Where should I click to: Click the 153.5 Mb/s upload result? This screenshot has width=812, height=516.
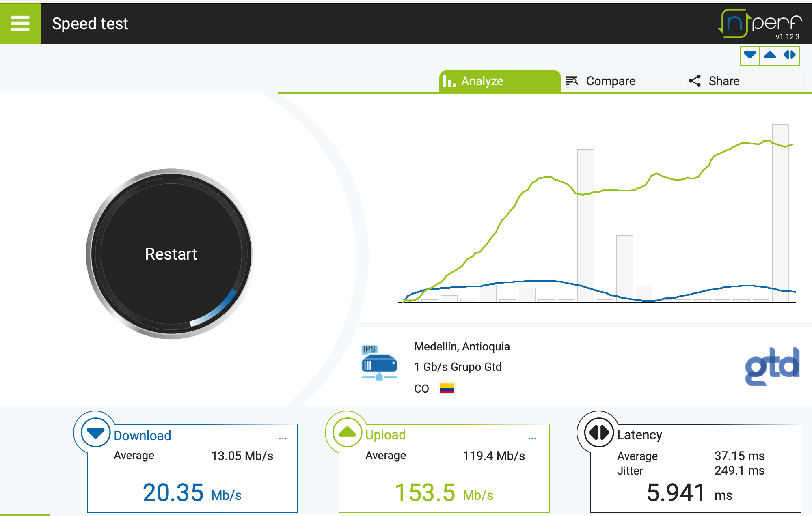click(444, 493)
